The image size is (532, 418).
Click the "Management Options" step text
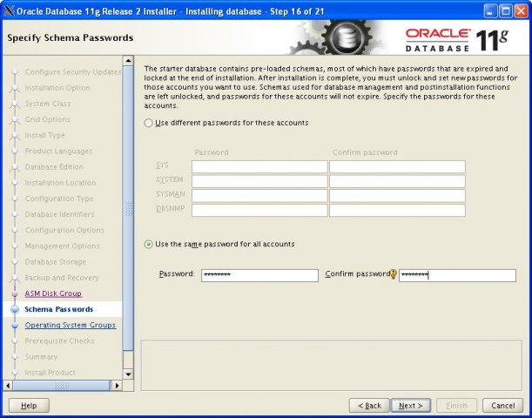(x=62, y=246)
